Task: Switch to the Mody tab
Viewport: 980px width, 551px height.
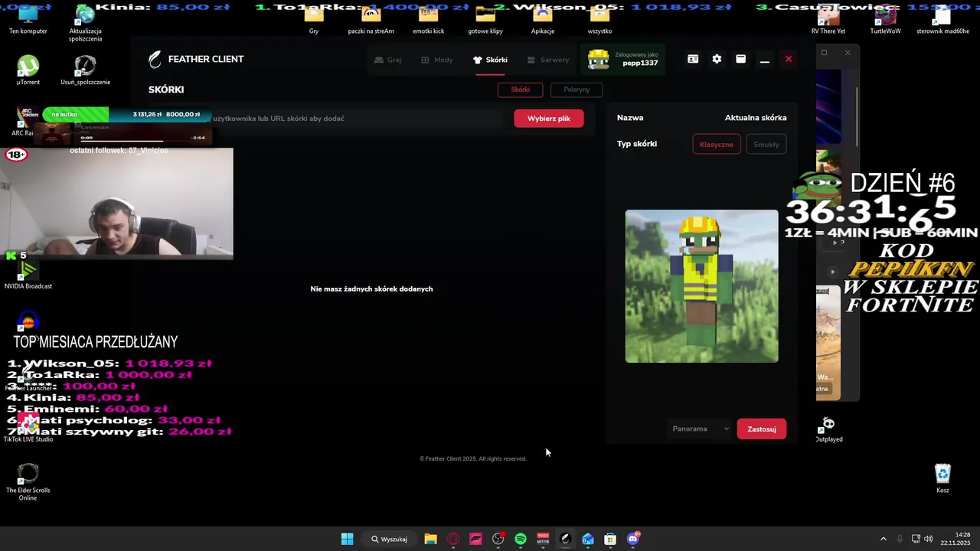Action: (436, 60)
